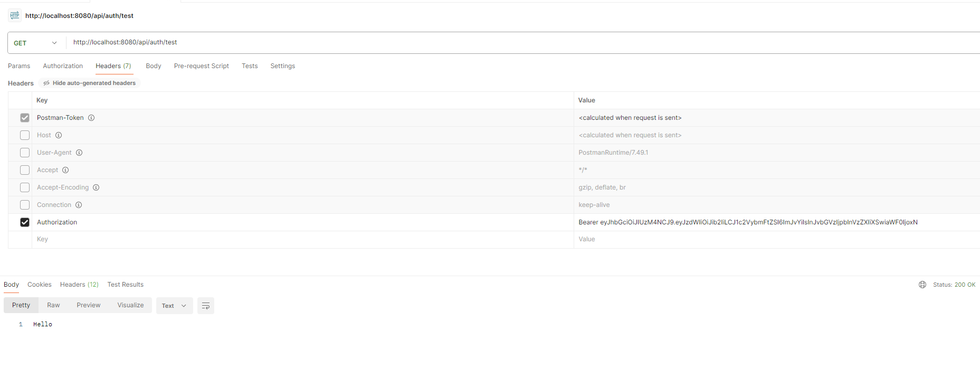The image size is (980, 368).
Task: Enable the Host header checkbox
Action: click(x=25, y=135)
